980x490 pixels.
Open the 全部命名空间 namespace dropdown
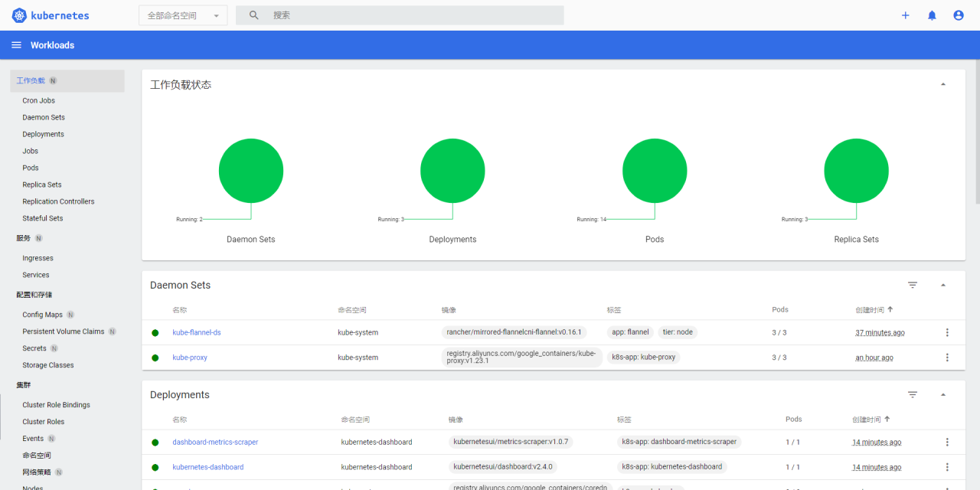point(183,15)
